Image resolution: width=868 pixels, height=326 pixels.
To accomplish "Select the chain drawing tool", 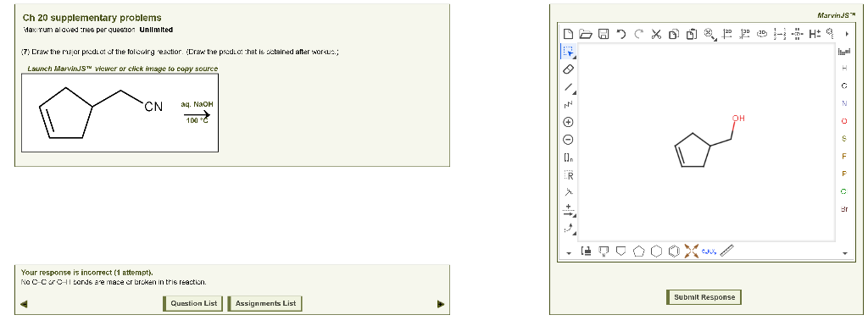I will [569, 105].
